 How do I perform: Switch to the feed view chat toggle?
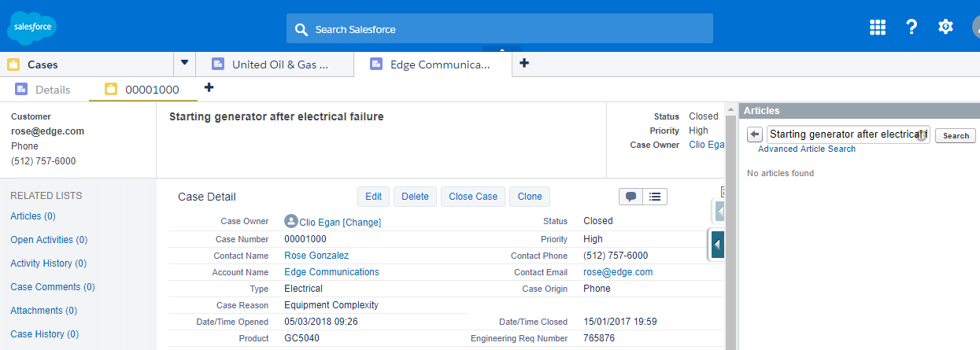631,197
